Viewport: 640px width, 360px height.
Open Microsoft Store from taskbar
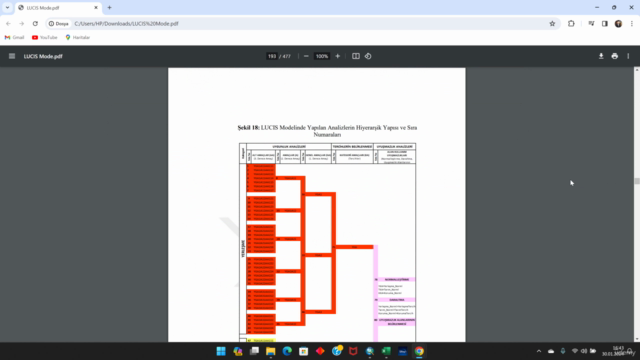pos(304,351)
